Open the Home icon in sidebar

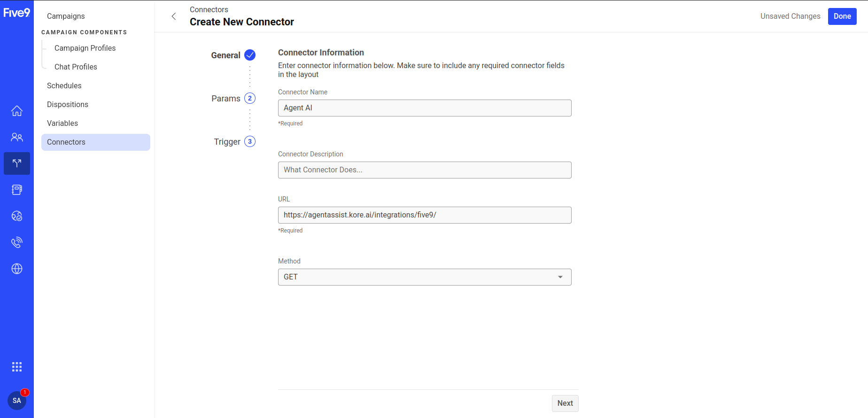17,111
